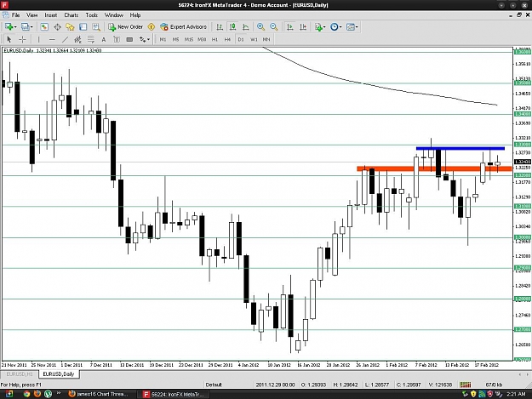Viewport: 532px width, 399px height.
Task: Switch to M5 timeframe
Action: [x=175, y=39]
